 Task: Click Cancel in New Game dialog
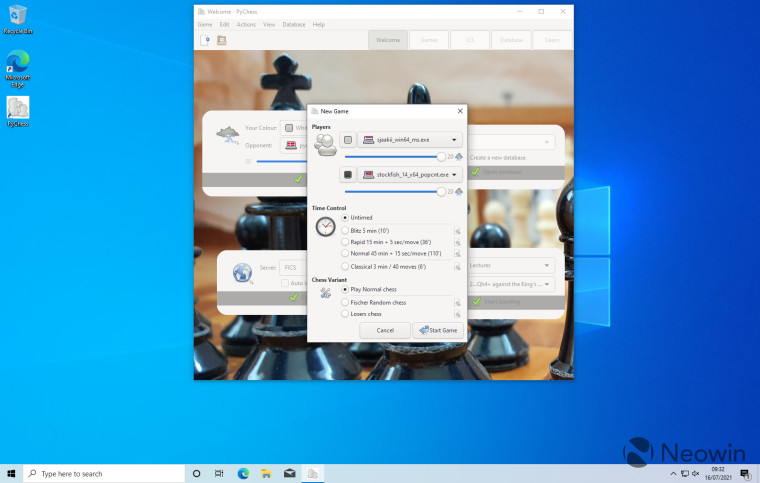pos(385,330)
